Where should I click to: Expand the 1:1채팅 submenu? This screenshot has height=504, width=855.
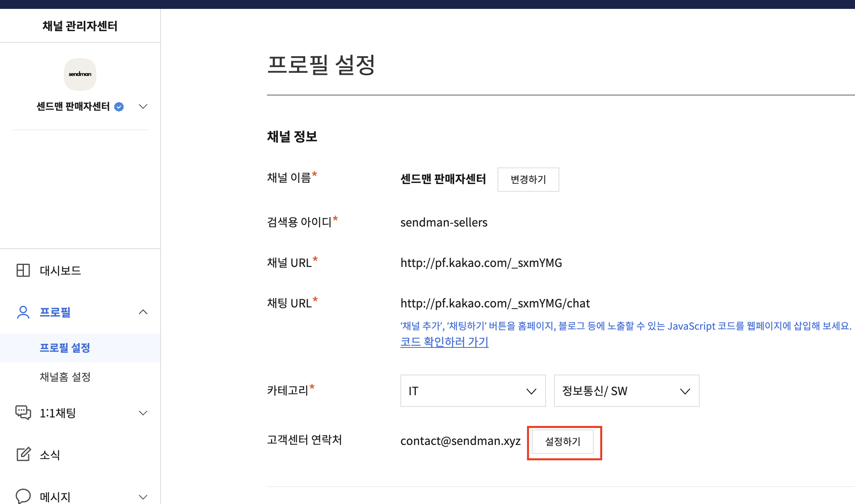pos(143,413)
